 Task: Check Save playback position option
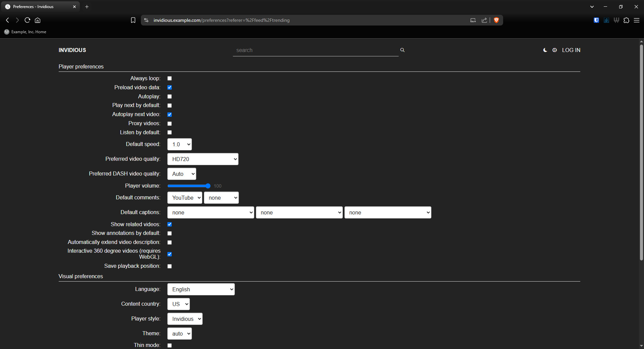point(169,266)
